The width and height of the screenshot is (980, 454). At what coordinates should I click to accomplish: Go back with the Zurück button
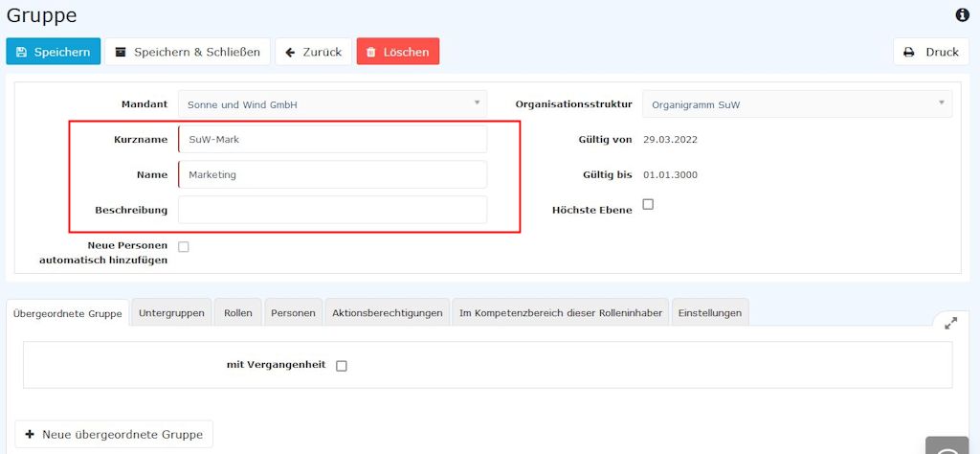click(313, 52)
